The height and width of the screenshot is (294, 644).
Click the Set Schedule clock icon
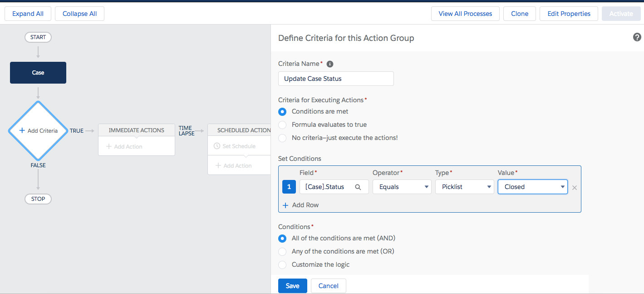pyautogui.click(x=216, y=146)
